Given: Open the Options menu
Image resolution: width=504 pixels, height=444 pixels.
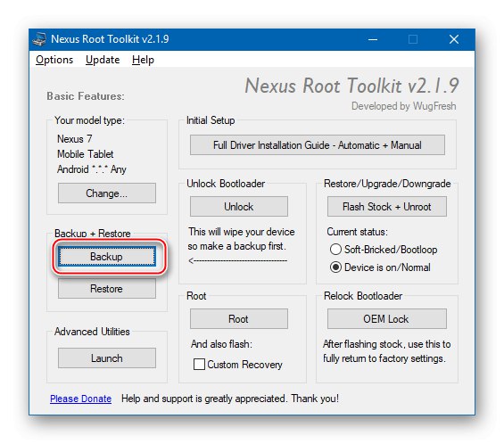Looking at the screenshot, I should [x=54, y=60].
